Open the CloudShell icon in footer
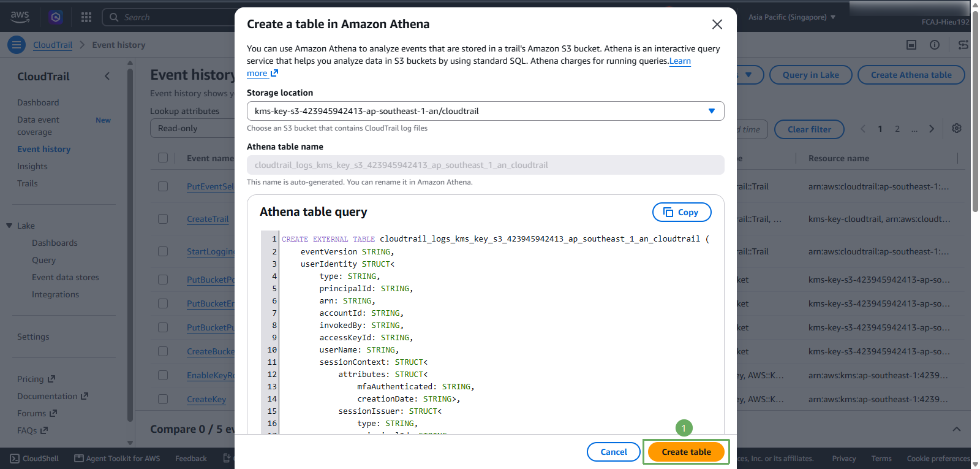 tap(34, 458)
